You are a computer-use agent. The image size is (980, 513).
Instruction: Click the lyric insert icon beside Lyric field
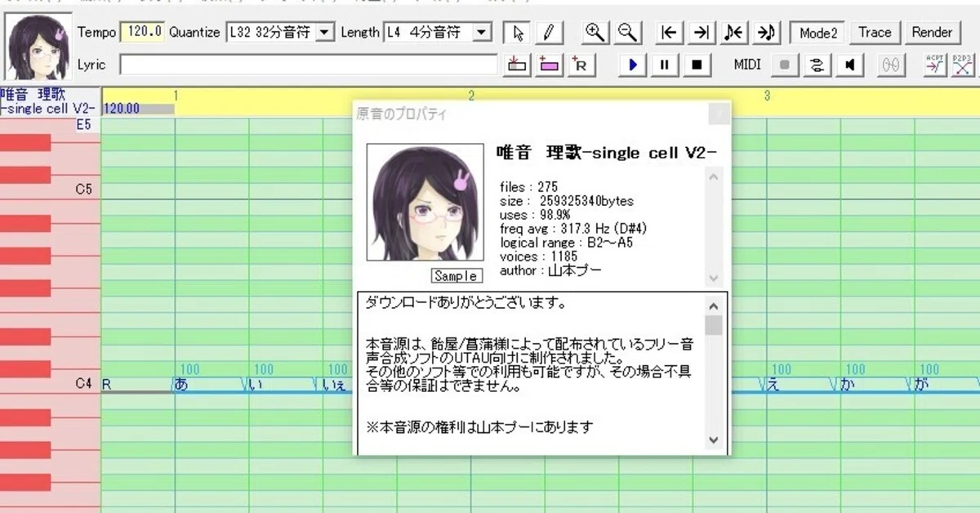516,65
